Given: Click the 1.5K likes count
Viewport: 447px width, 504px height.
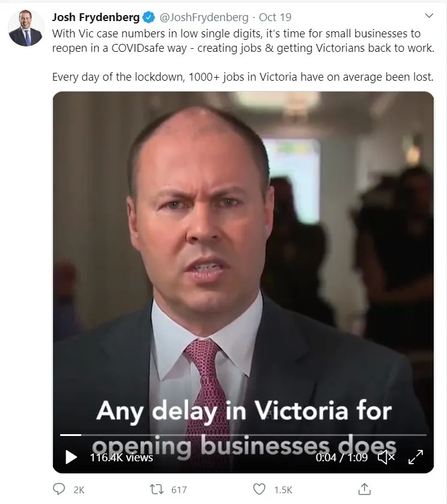Looking at the screenshot, I should point(283,490).
